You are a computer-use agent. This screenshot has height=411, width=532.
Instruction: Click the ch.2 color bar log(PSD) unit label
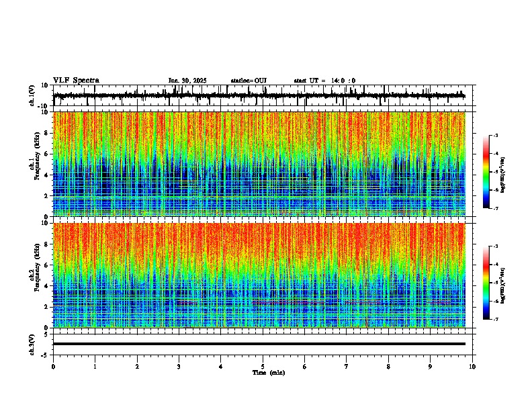tap(503, 285)
